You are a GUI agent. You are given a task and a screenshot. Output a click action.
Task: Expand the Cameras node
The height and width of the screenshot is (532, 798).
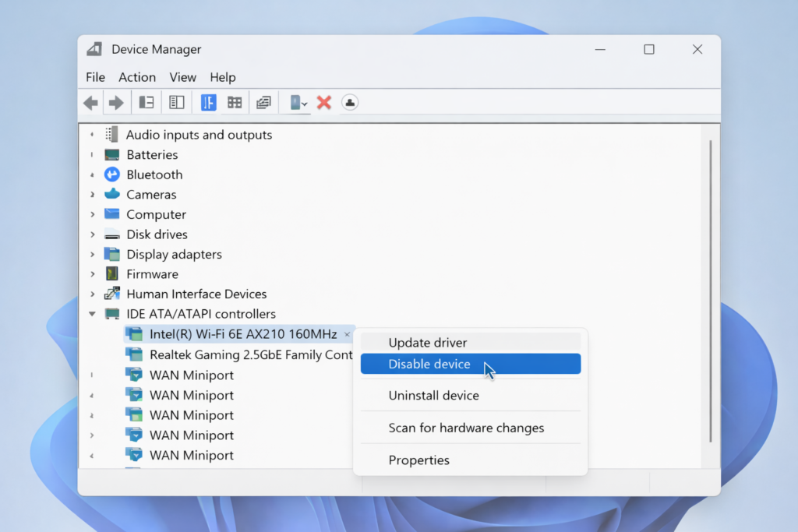click(x=92, y=194)
